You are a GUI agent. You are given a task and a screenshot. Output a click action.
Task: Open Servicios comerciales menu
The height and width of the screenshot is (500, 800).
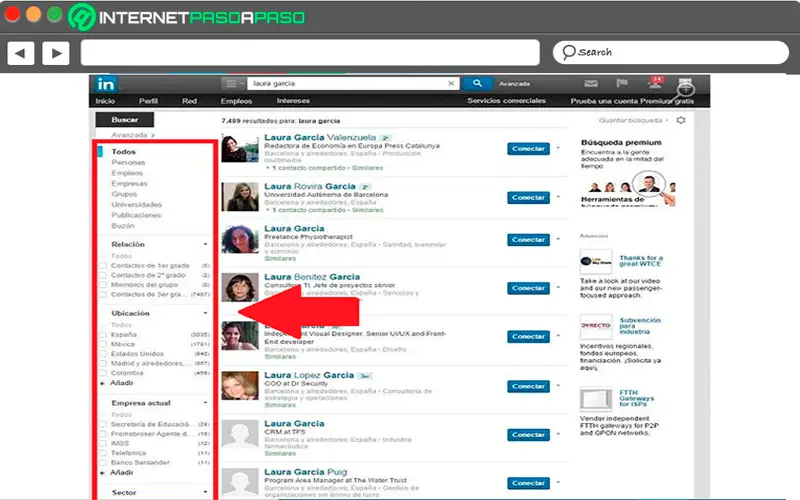click(507, 101)
